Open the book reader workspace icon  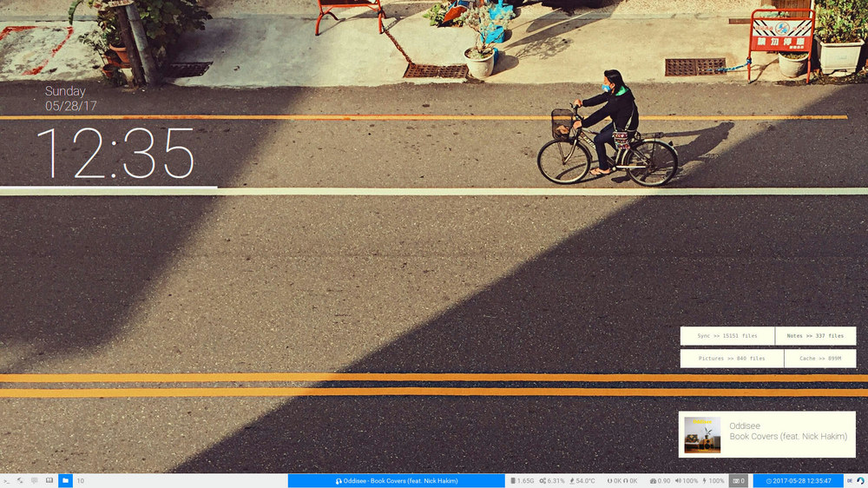[49, 480]
